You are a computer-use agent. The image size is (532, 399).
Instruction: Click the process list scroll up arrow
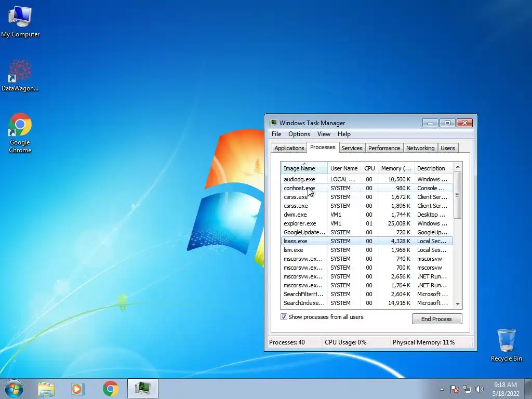458,167
